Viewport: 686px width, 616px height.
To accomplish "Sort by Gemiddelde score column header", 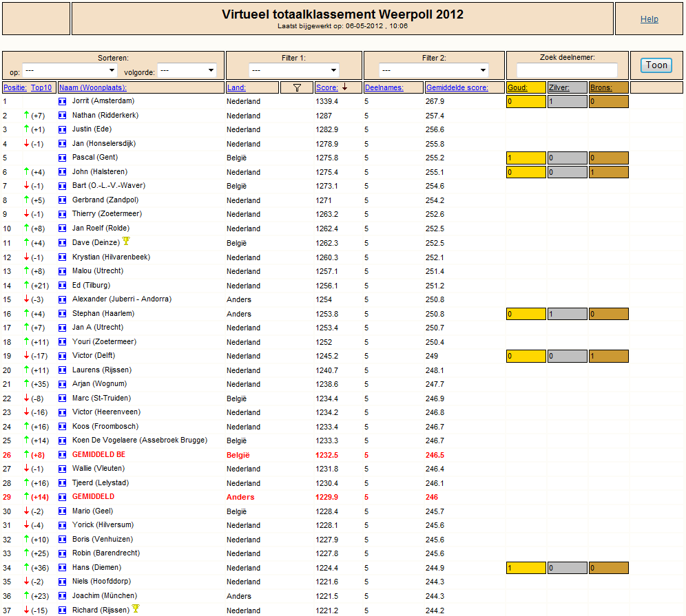I will (x=457, y=88).
